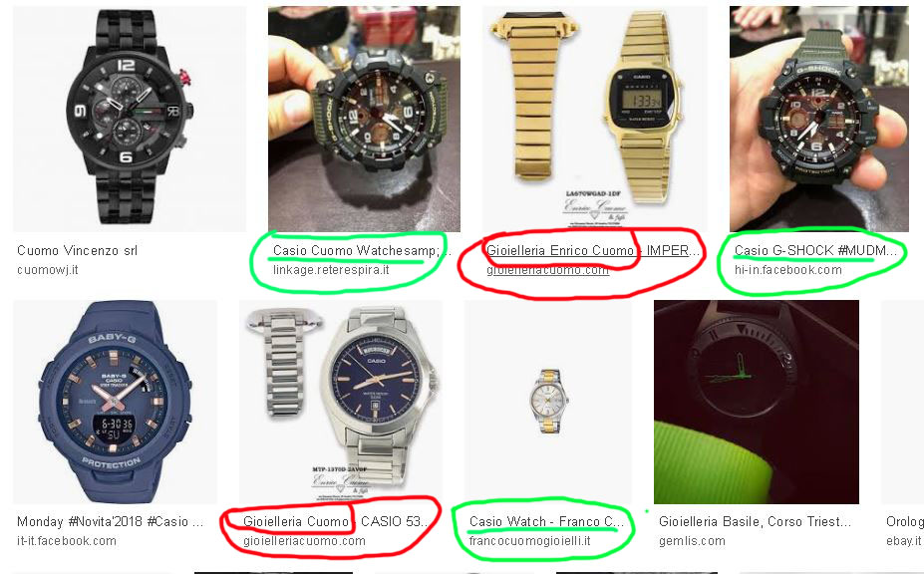924x574 pixels.
Task: Click 'Gioielleria Enrico Cuomo - IMPER...' title
Action: pos(593,250)
